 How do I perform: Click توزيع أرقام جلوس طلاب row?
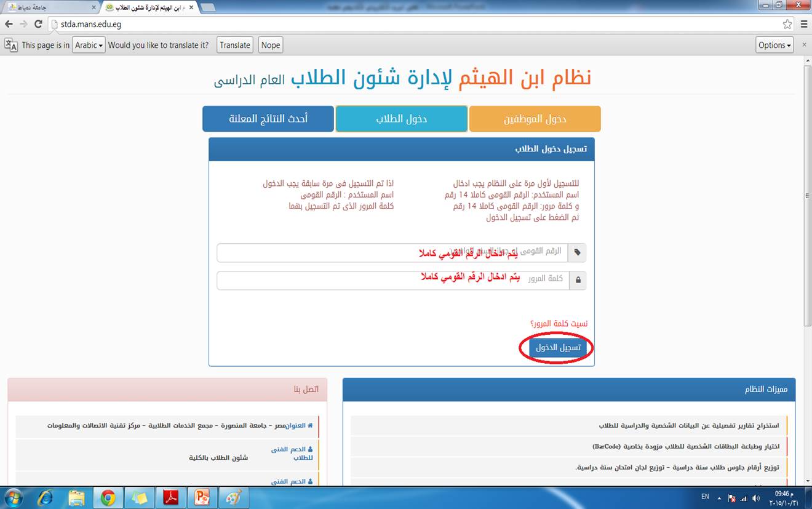(x=569, y=467)
